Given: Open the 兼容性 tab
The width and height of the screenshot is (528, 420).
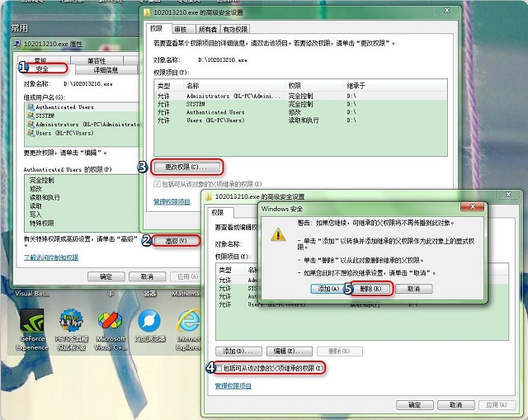Looking at the screenshot, I should [94, 60].
